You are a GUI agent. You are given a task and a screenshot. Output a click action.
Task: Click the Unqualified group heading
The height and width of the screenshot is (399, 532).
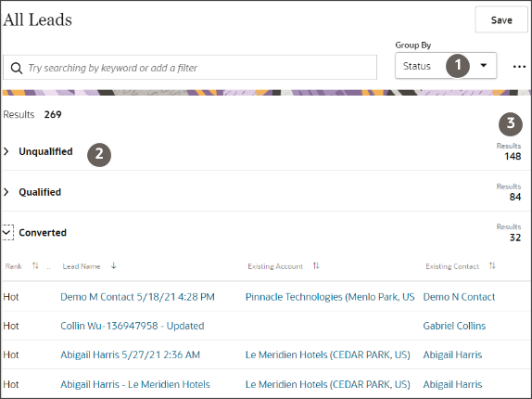(45, 151)
